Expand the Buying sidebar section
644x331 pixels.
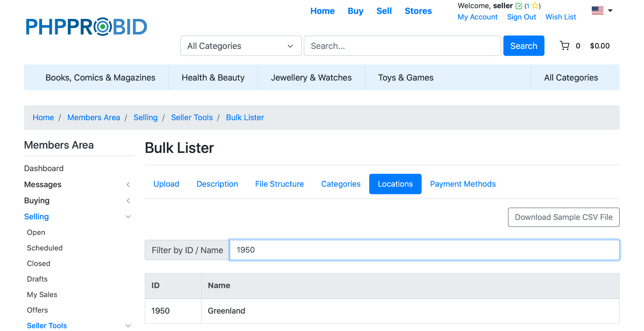[128, 200]
